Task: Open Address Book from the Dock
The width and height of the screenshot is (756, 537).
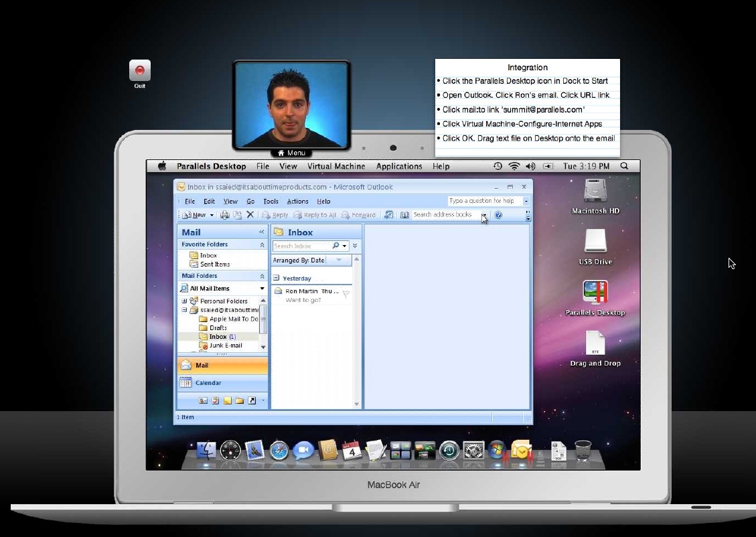Action: point(327,451)
